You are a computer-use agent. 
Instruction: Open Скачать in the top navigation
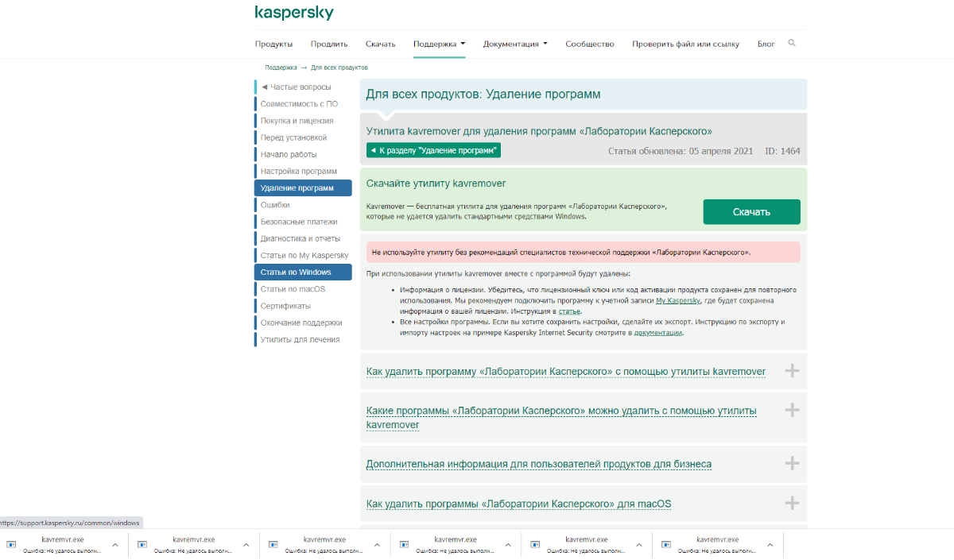coord(381,44)
